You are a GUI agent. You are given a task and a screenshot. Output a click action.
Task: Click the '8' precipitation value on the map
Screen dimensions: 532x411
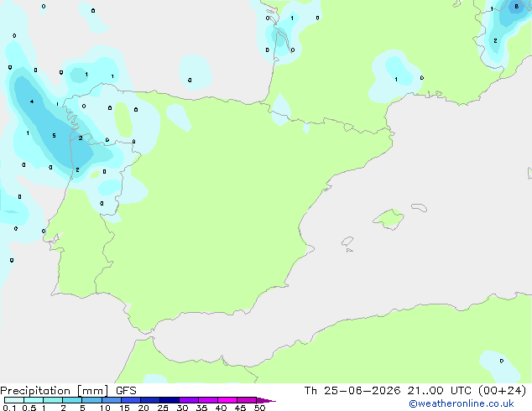pos(516,6)
